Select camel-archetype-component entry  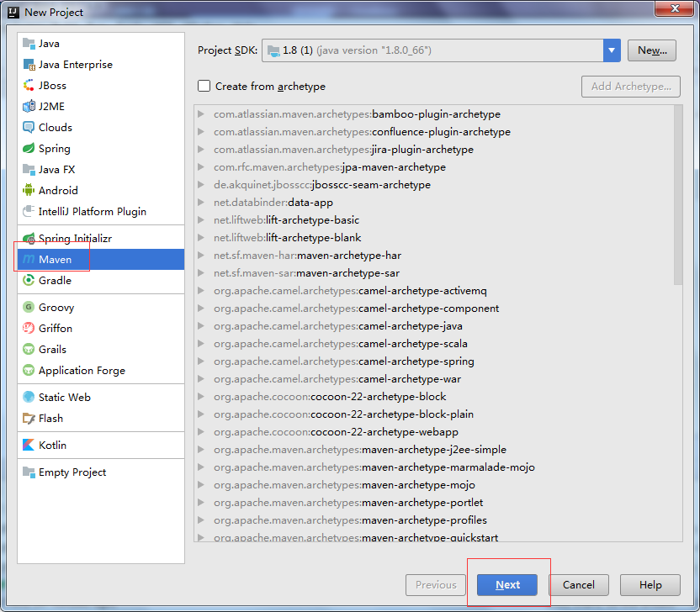[356, 309]
